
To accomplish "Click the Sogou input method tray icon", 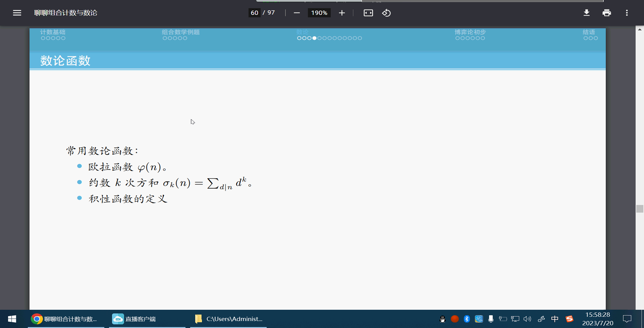I will (570, 319).
